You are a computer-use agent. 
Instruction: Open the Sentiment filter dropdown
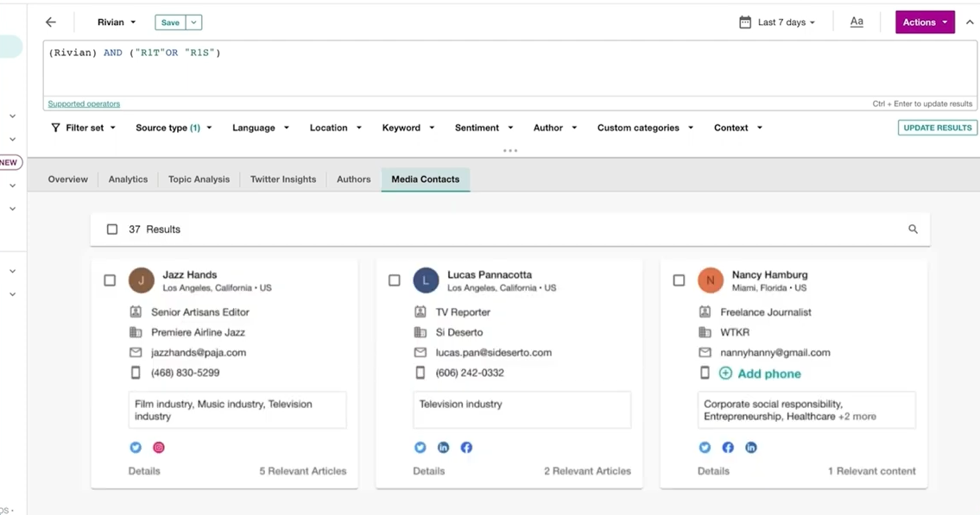click(x=484, y=128)
